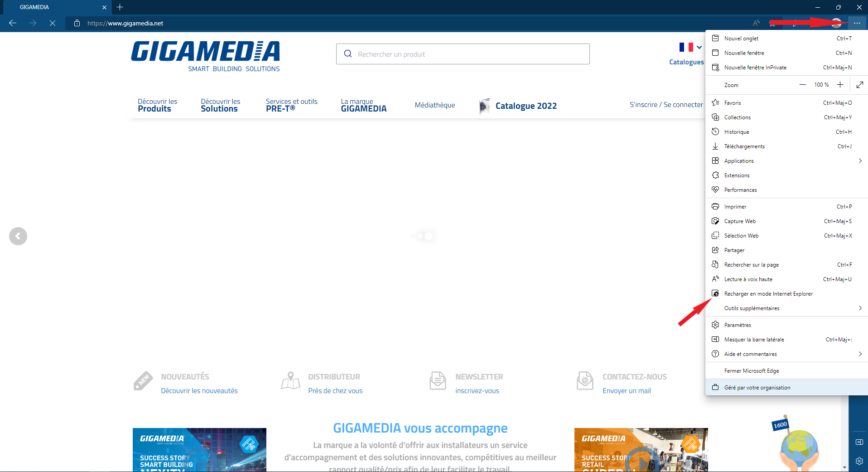Select Imprimer to print the page

[786, 207]
